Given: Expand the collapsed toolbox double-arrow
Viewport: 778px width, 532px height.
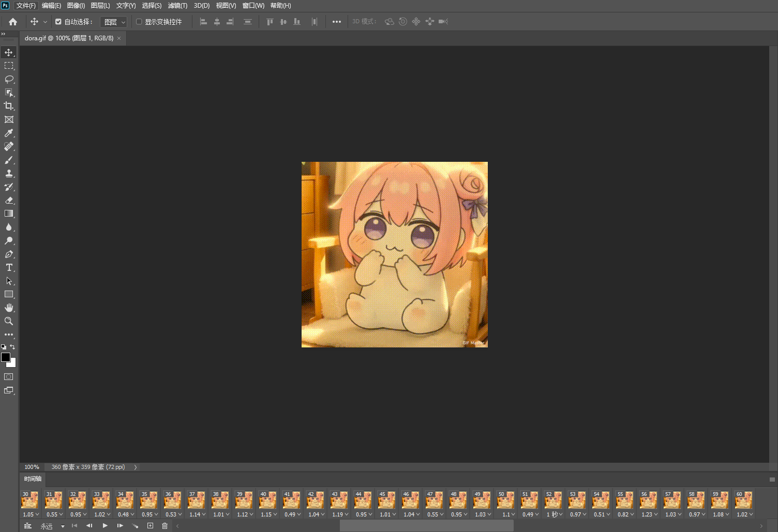Looking at the screenshot, I should [x=4, y=34].
